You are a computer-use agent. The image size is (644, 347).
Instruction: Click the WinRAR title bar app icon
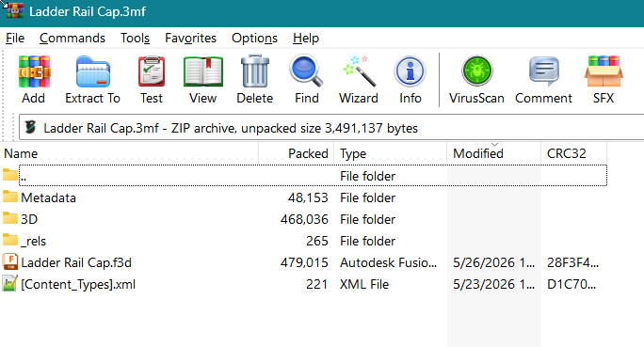click(x=15, y=10)
